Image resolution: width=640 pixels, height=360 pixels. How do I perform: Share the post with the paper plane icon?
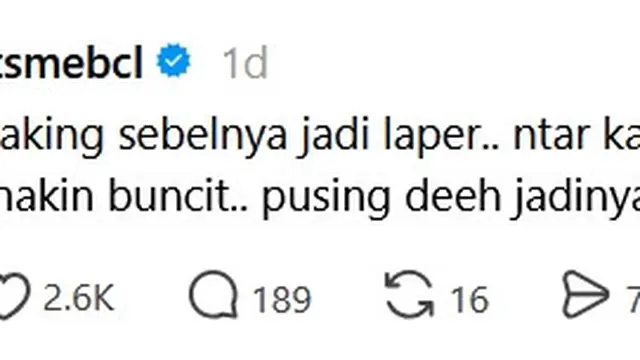pos(586,294)
